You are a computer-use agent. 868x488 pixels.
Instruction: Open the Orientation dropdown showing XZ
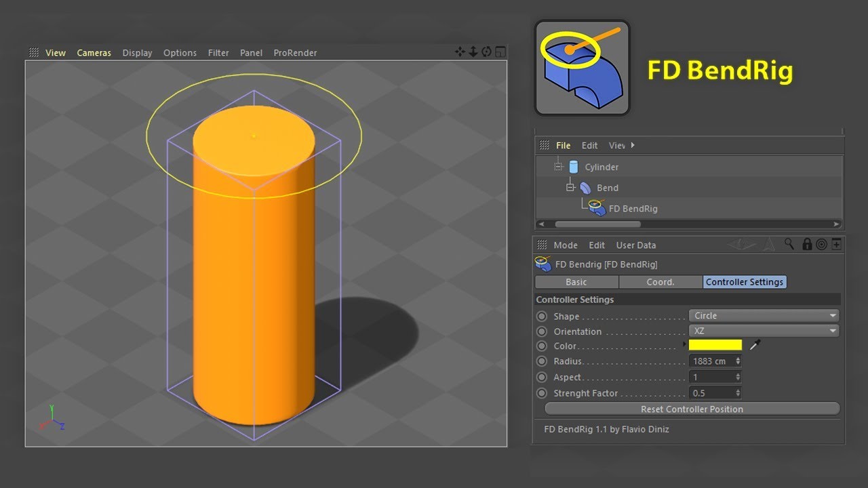point(764,331)
